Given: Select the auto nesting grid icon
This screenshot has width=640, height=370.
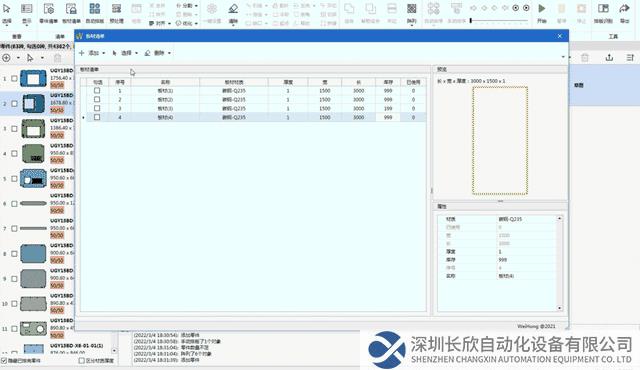Looking at the screenshot, I should pyautogui.click(x=95, y=9).
